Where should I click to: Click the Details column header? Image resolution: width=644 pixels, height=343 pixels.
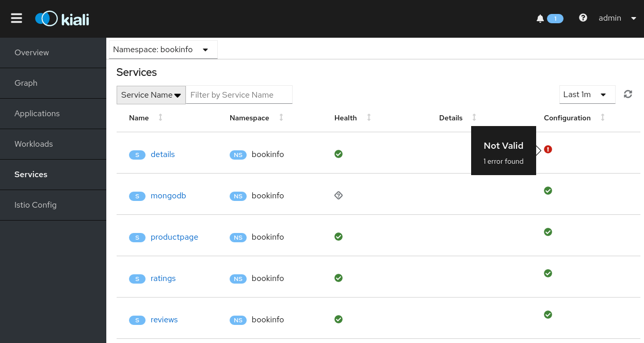pyautogui.click(x=451, y=118)
